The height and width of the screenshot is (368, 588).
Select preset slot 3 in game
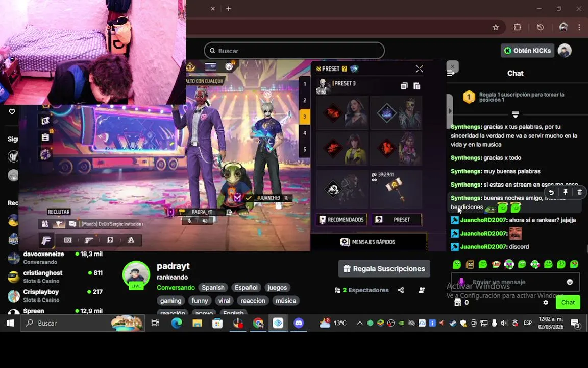[x=305, y=117]
